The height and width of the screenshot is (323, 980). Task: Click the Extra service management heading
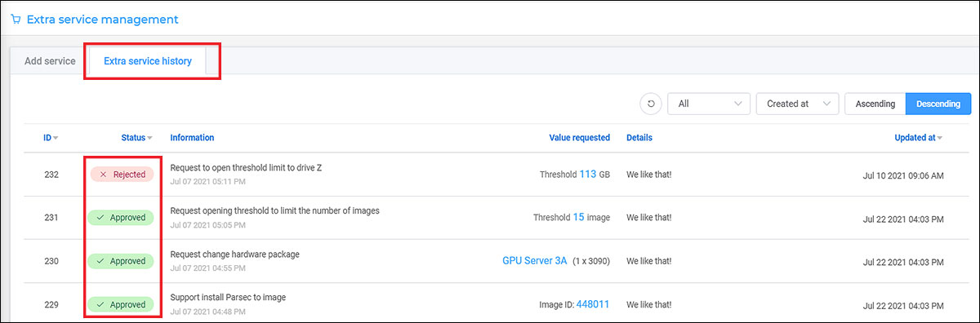click(x=102, y=19)
